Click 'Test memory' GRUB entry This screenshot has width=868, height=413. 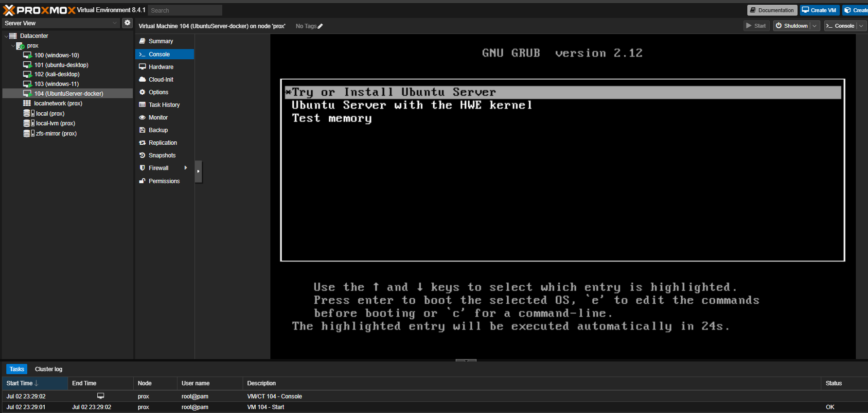pos(332,119)
